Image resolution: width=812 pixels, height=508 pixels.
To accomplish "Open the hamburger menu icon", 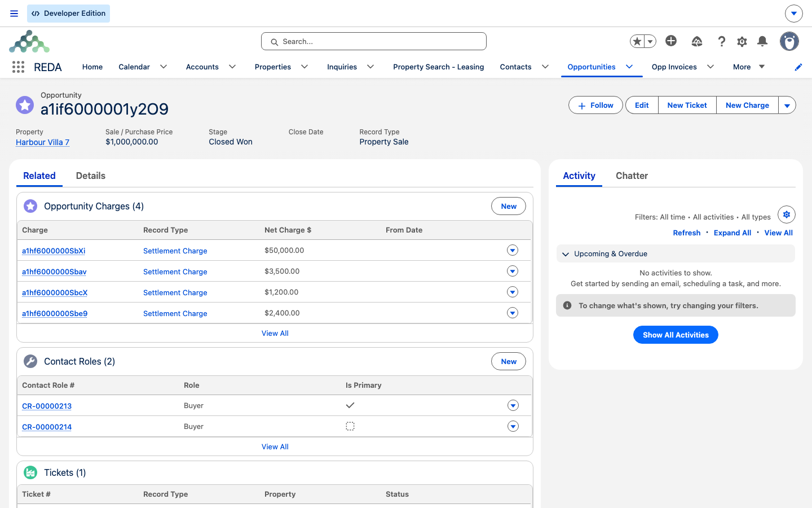I will (x=14, y=14).
